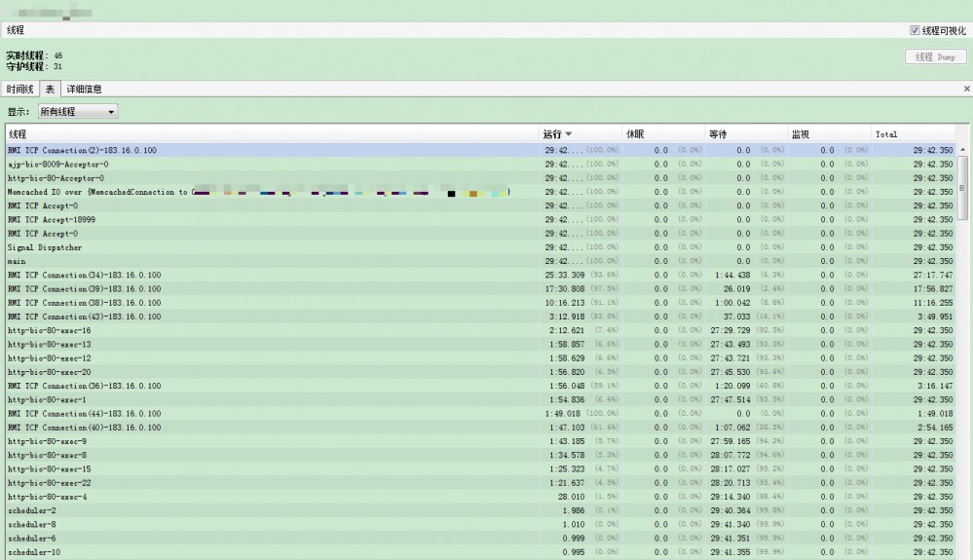Close the threads detail panel with X
Image resolution: width=973 pixels, height=560 pixels.
click(966, 90)
